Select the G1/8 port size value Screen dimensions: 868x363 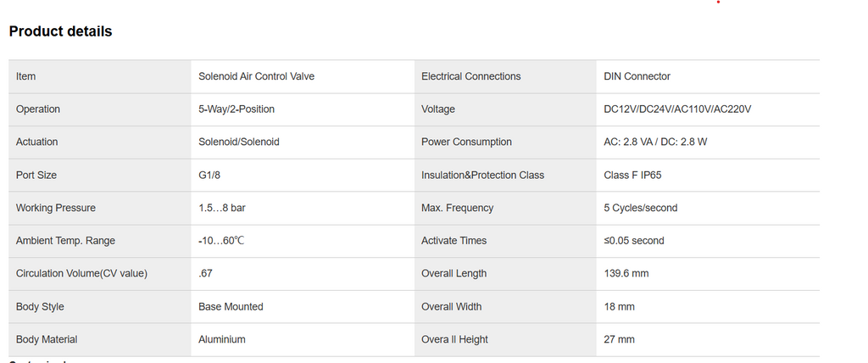click(x=210, y=175)
